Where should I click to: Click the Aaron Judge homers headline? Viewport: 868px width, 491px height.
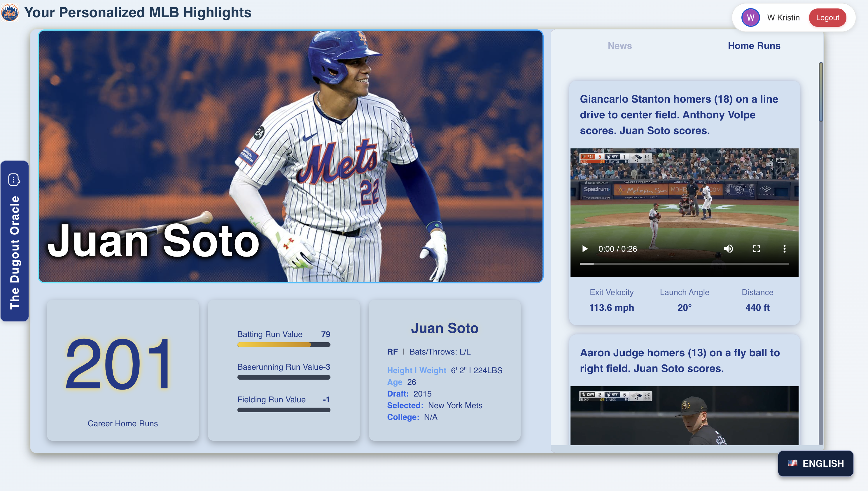pyautogui.click(x=679, y=360)
